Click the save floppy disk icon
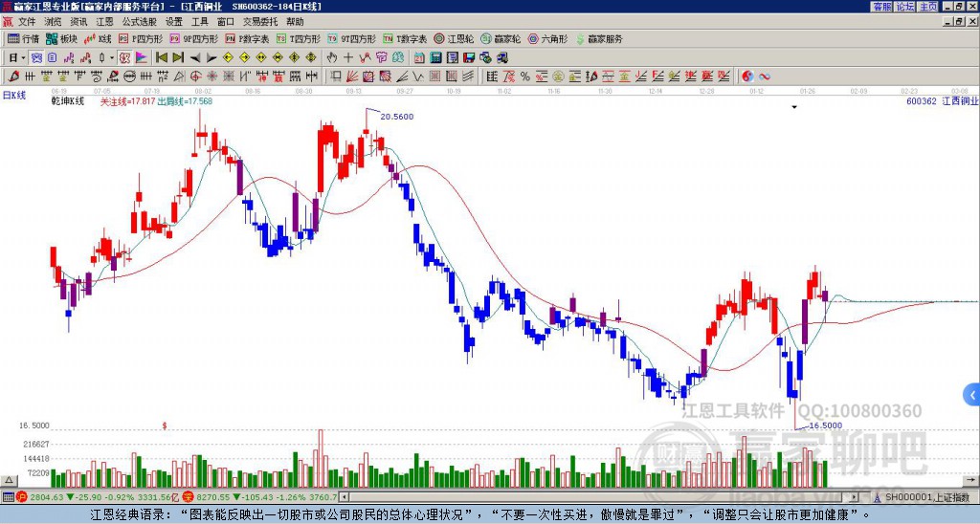This screenshot has width=980, height=524. [469, 58]
